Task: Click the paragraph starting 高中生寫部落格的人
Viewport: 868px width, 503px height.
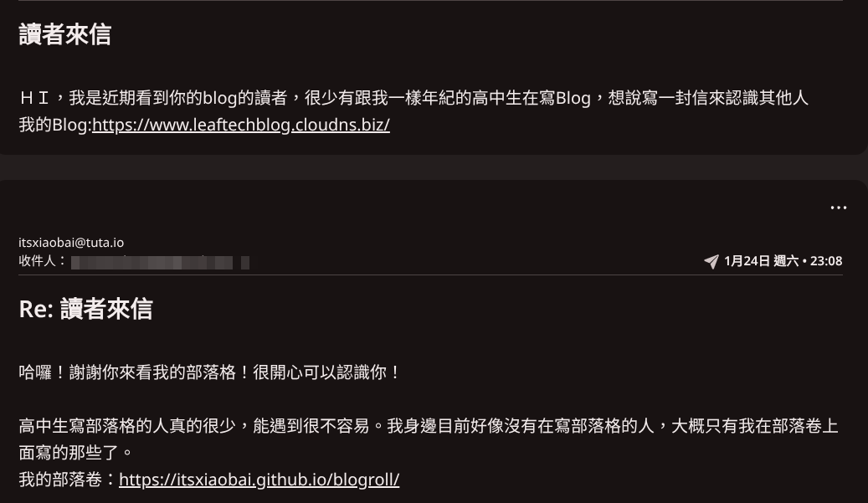Action: (x=429, y=439)
